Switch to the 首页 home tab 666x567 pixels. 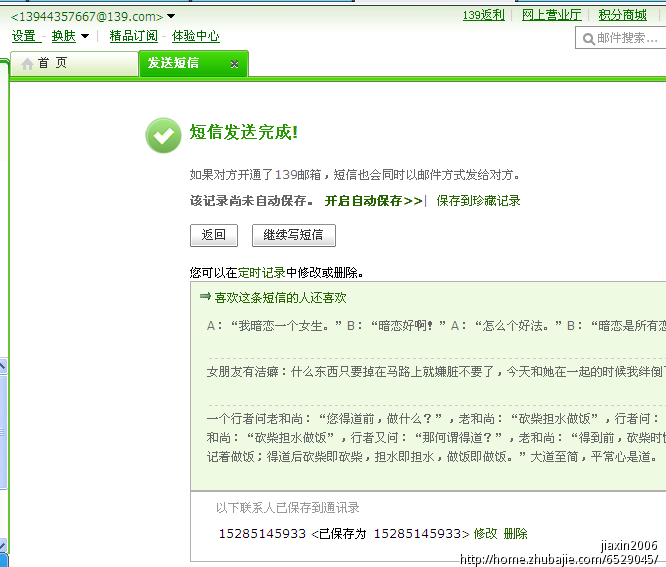[74, 64]
